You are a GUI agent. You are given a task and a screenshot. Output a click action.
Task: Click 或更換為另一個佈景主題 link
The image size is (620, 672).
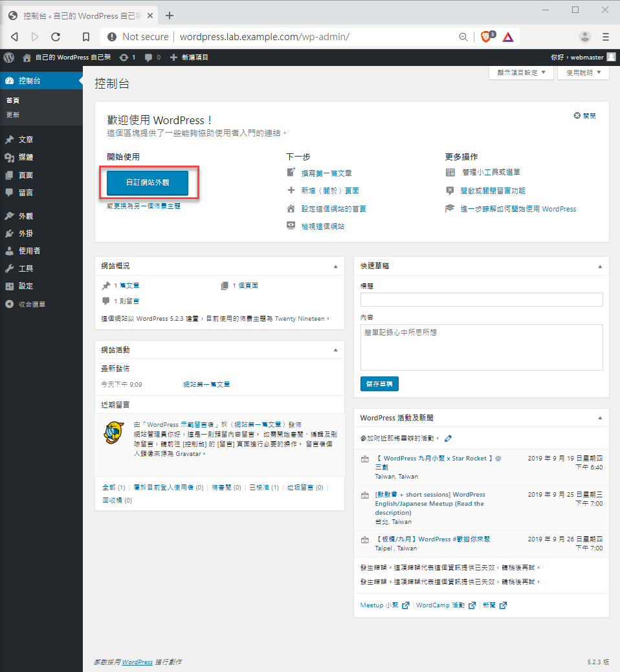(x=144, y=206)
